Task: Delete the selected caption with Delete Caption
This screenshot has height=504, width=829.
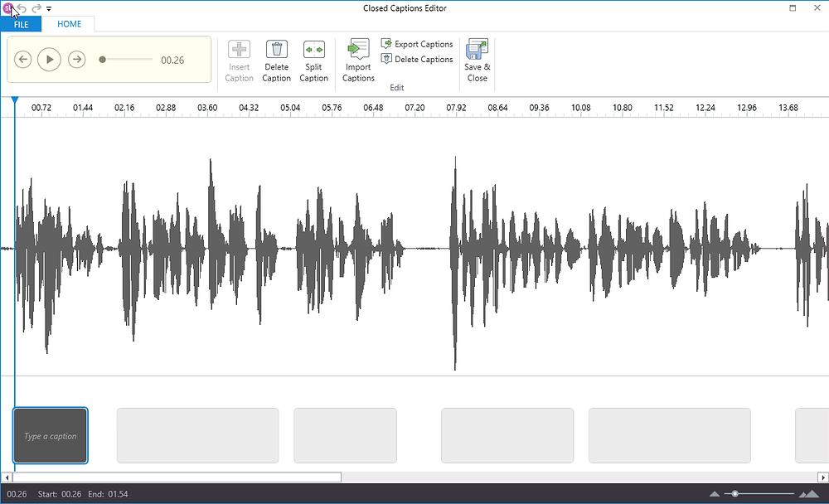Action: [277, 61]
